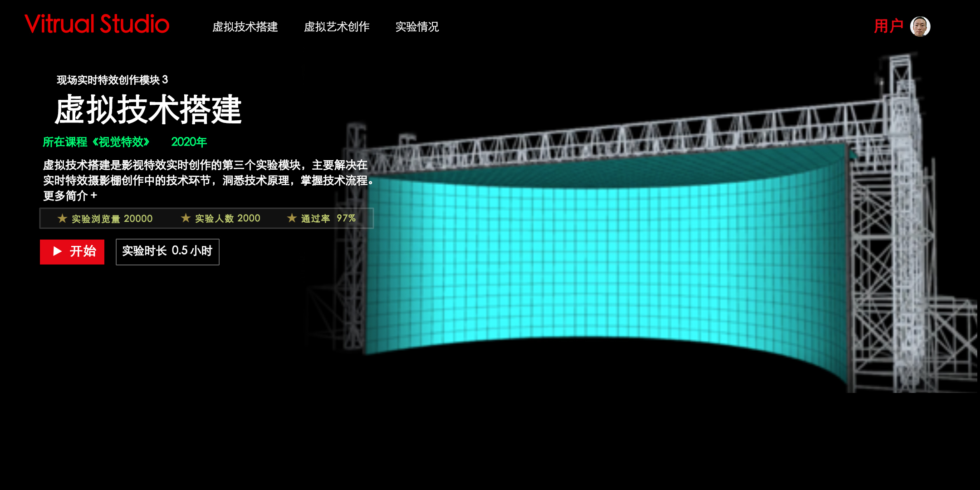Open 虚拟技术搭建 navigation menu item
Screen dimensions: 980x490
(x=245, y=27)
